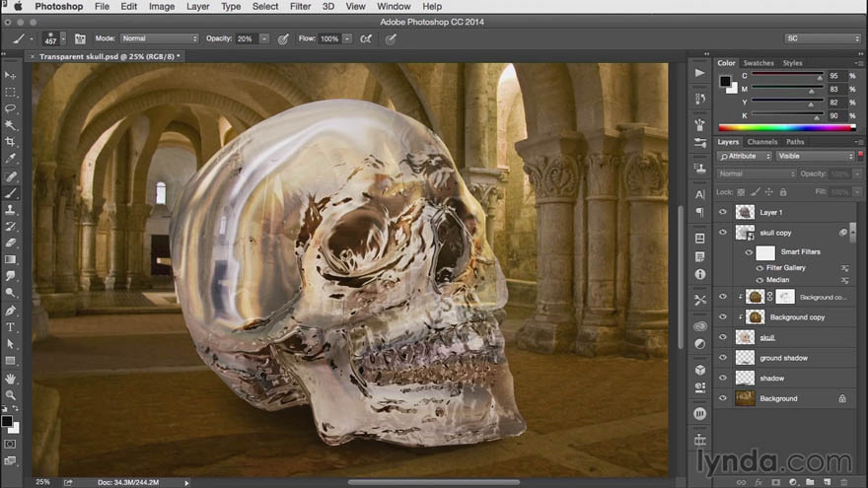Screen dimensions: 868x488
Task: Click the lock all layers button
Action: pyautogui.click(x=783, y=192)
